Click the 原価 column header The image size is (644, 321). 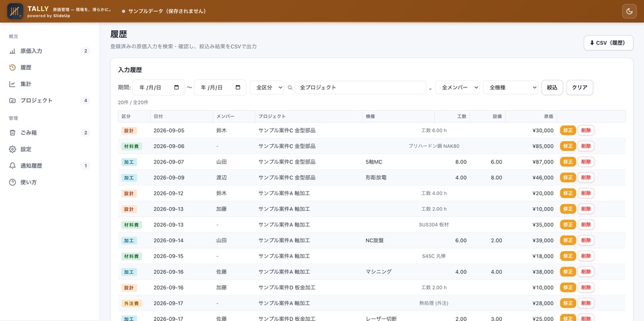(531, 116)
